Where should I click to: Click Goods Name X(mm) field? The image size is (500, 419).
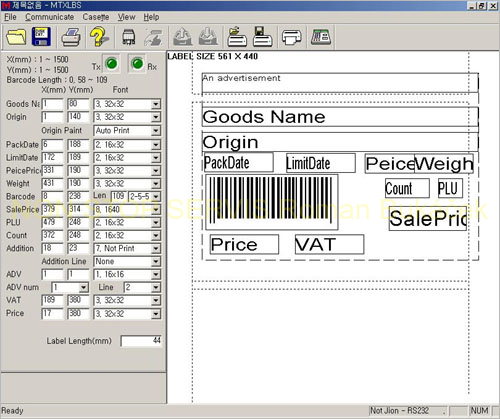(x=52, y=104)
